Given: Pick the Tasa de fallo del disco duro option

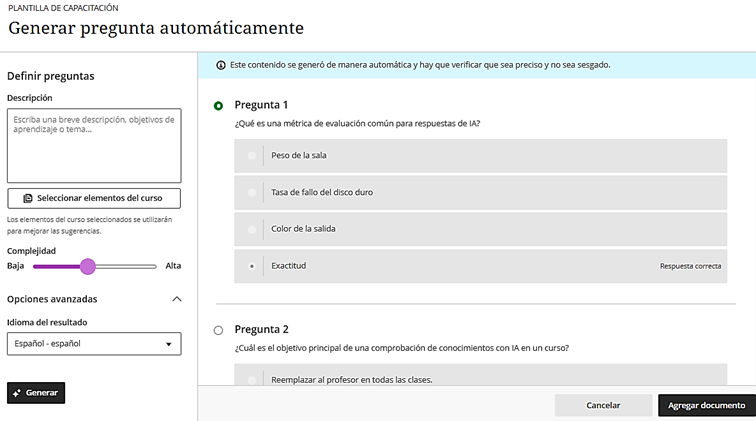Looking at the screenshot, I should point(251,192).
